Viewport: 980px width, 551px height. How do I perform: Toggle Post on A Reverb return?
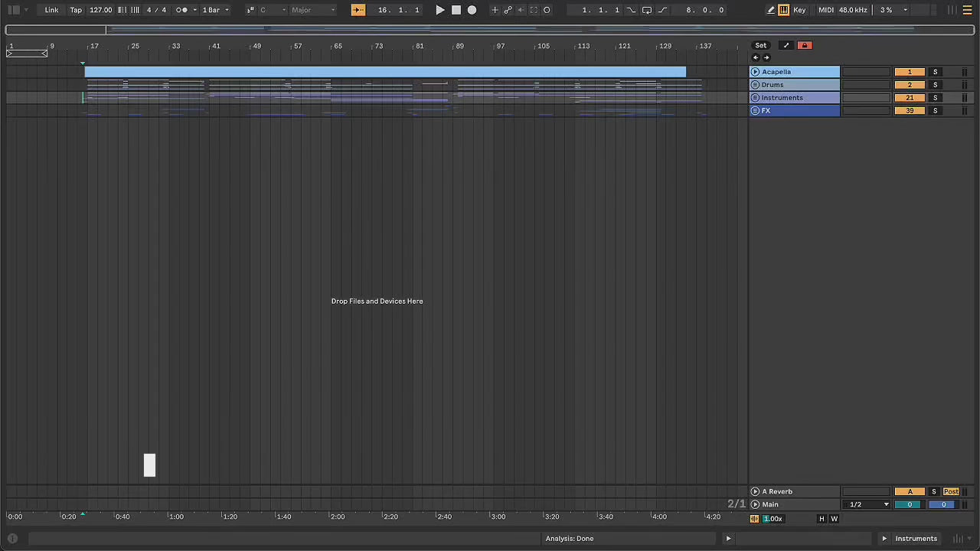[951, 491]
